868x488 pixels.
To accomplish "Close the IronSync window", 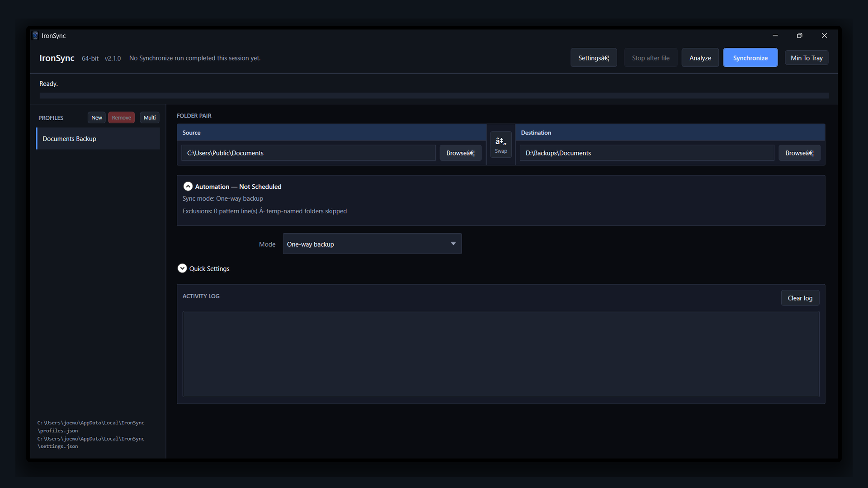I will point(824,35).
